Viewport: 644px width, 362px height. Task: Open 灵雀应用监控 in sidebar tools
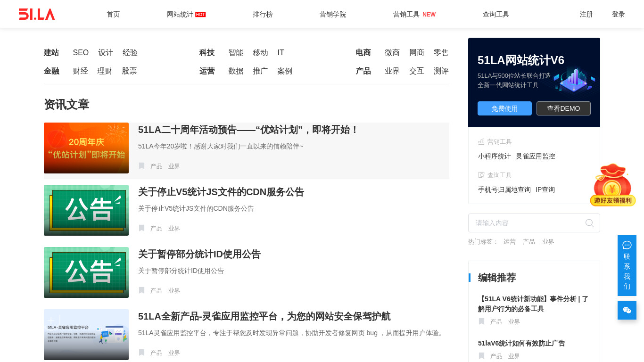pyautogui.click(x=536, y=156)
